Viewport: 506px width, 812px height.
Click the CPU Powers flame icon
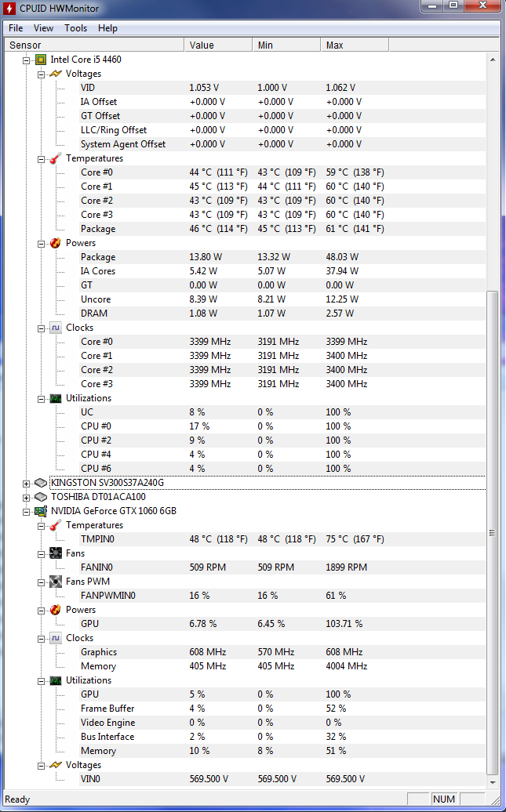pos(56,243)
